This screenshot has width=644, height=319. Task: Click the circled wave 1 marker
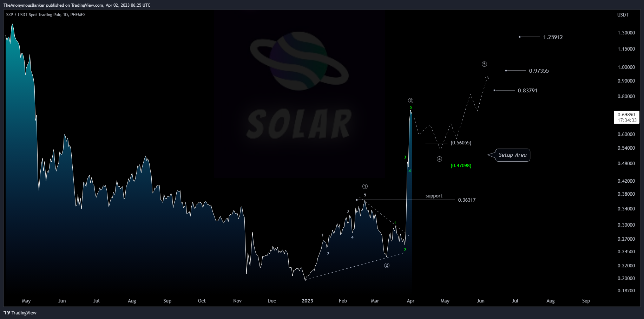[x=365, y=186]
